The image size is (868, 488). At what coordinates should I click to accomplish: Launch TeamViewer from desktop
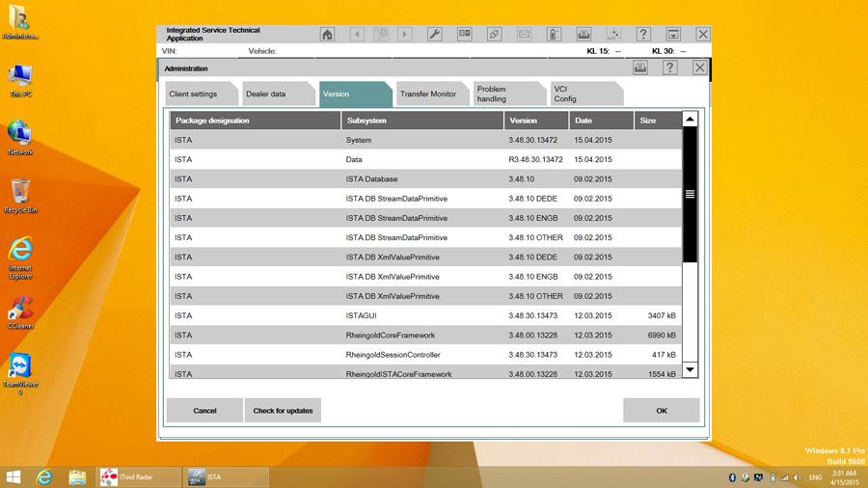point(20,374)
